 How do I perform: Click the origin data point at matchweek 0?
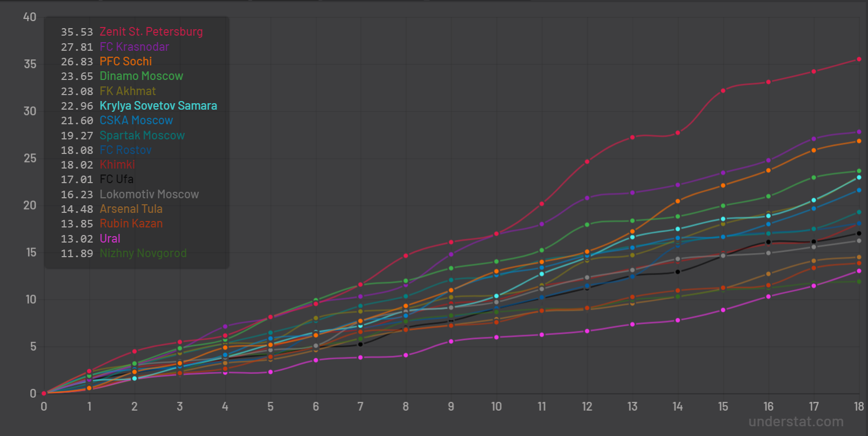[x=44, y=393]
